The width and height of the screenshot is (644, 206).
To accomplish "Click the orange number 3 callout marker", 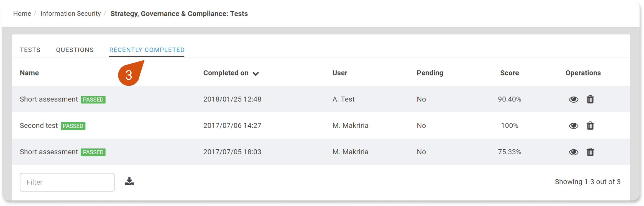I will click(x=129, y=74).
